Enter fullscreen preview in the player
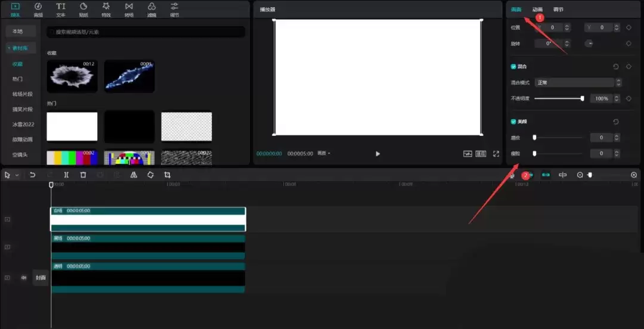The image size is (644, 329). 496,154
